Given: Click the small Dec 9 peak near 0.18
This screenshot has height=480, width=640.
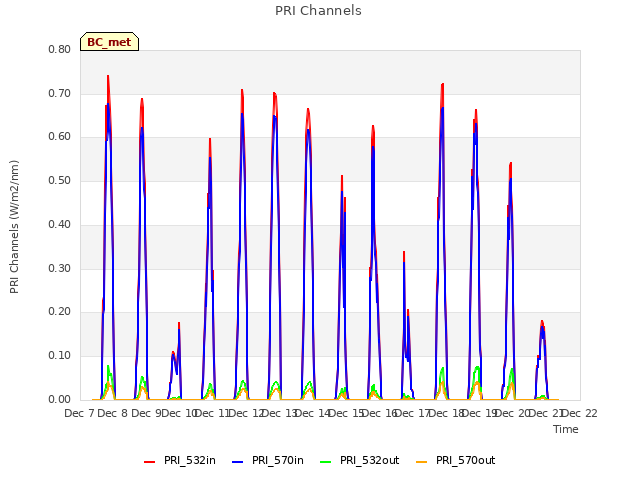Looking at the screenshot, I should click(179, 323).
